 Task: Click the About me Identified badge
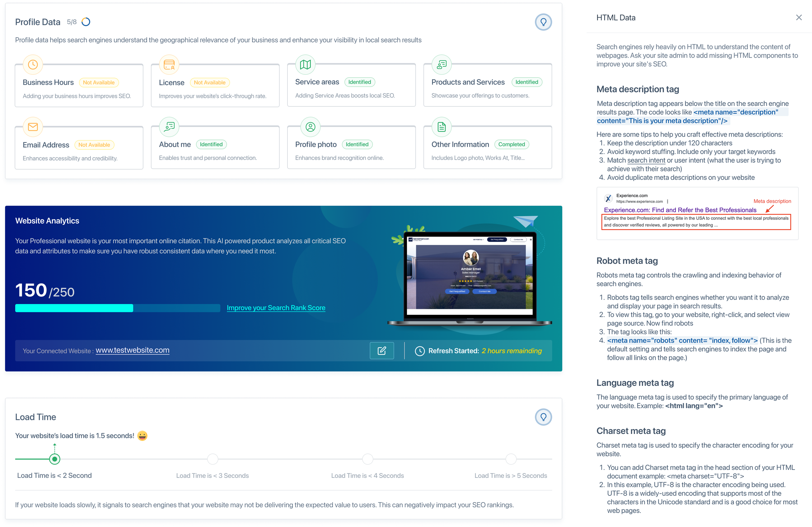pyautogui.click(x=211, y=144)
